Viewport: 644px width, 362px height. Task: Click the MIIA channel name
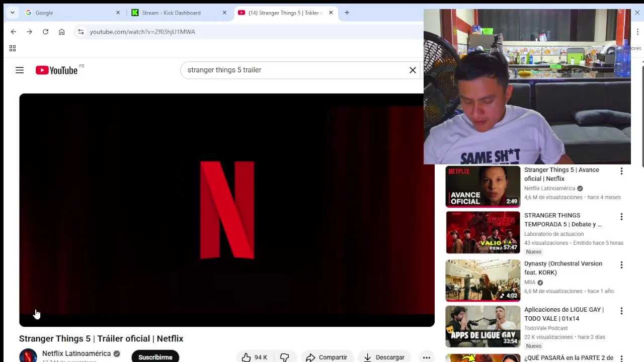pyautogui.click(x=530, y=283)
